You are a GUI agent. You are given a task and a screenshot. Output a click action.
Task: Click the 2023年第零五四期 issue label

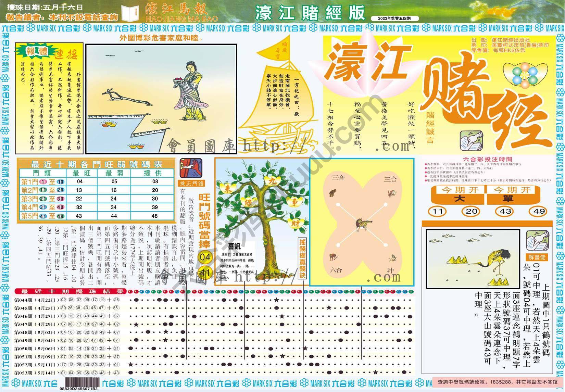click(x=395, y=18)
